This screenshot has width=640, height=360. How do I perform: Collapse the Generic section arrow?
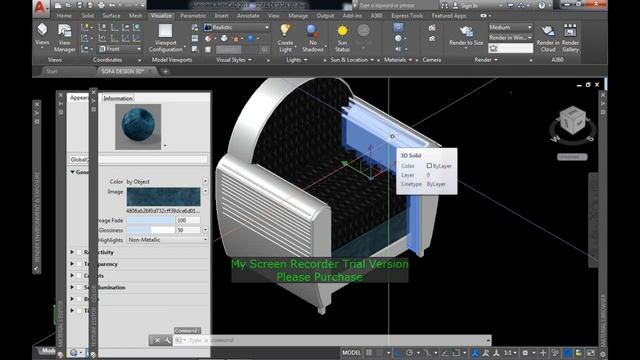72,172
